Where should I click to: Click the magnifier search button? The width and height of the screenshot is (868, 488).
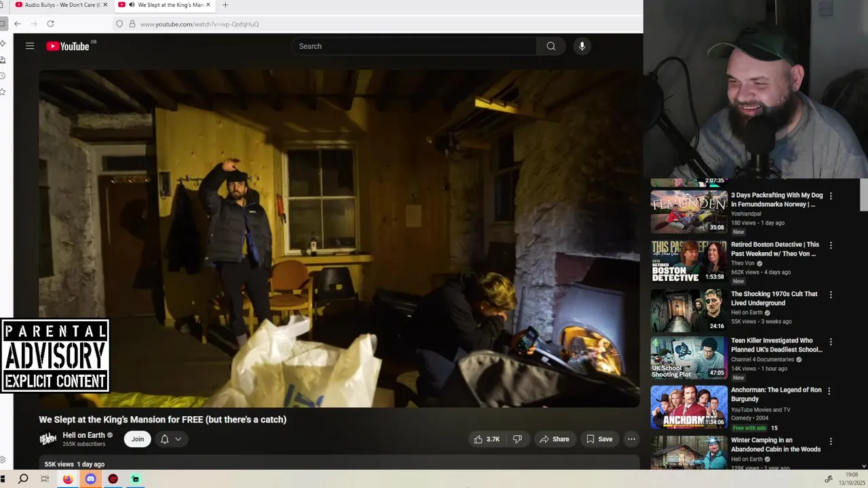551,46
